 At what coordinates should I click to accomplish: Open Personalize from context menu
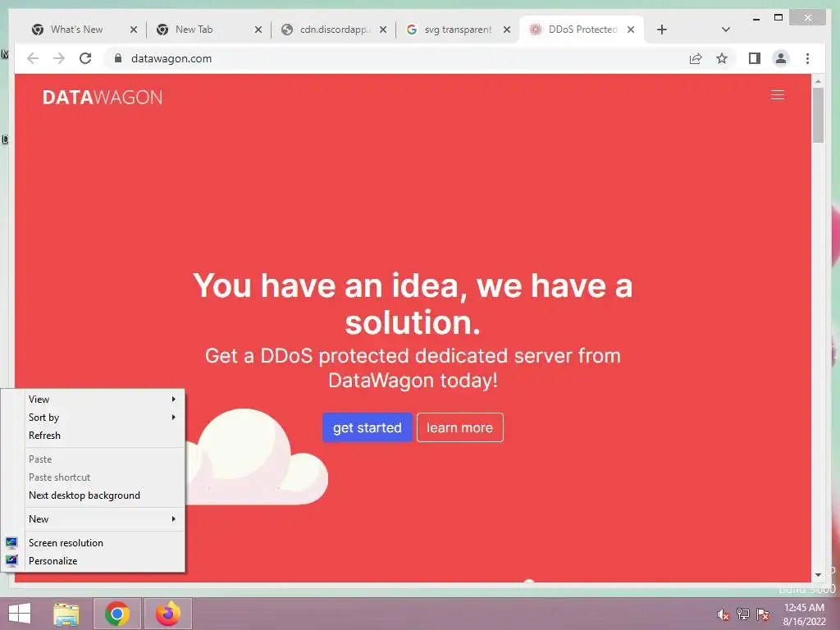tap(102, 561)
